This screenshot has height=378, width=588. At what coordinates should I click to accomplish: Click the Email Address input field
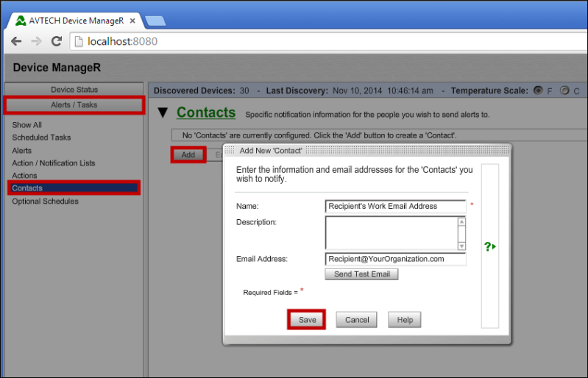tap(395, 259)
